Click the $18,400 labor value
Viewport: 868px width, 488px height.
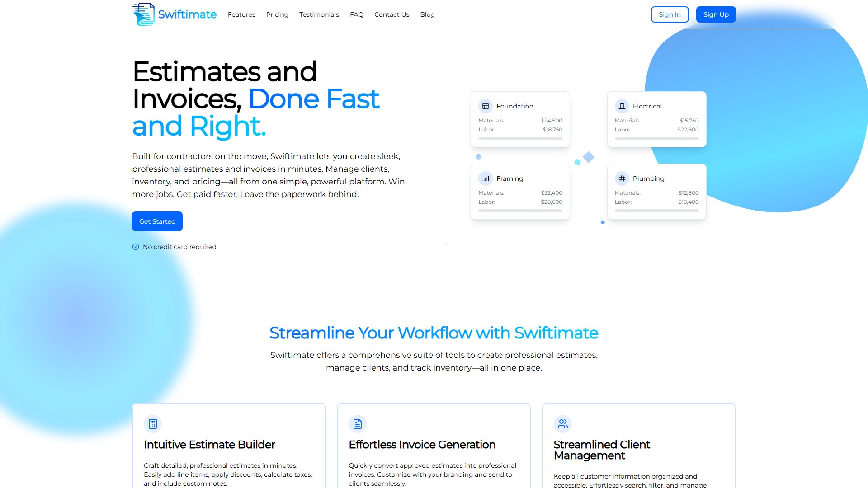tap(689, 202)
